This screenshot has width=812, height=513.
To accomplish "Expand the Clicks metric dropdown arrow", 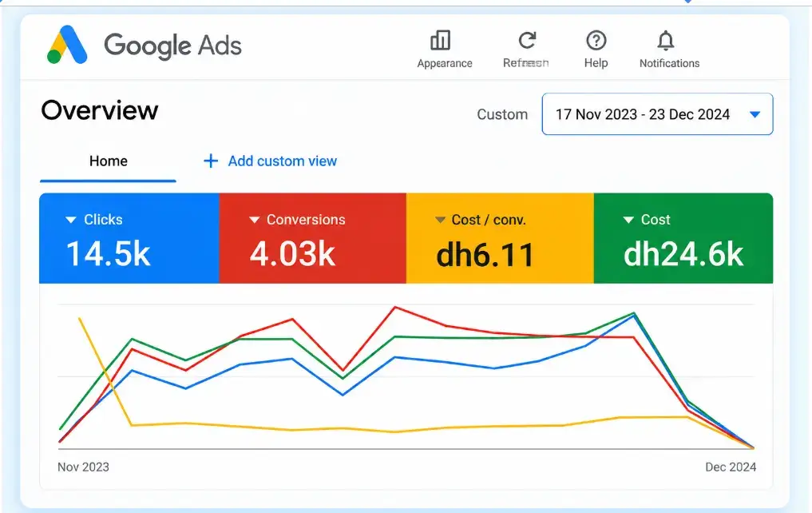I will point(71,220).
